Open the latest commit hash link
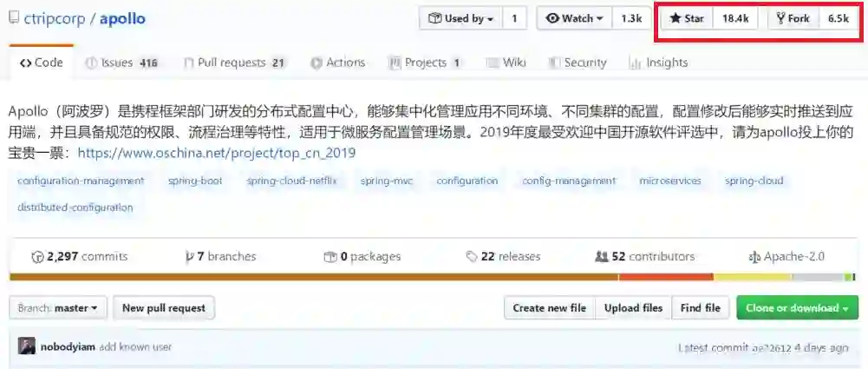 [772, 348]
